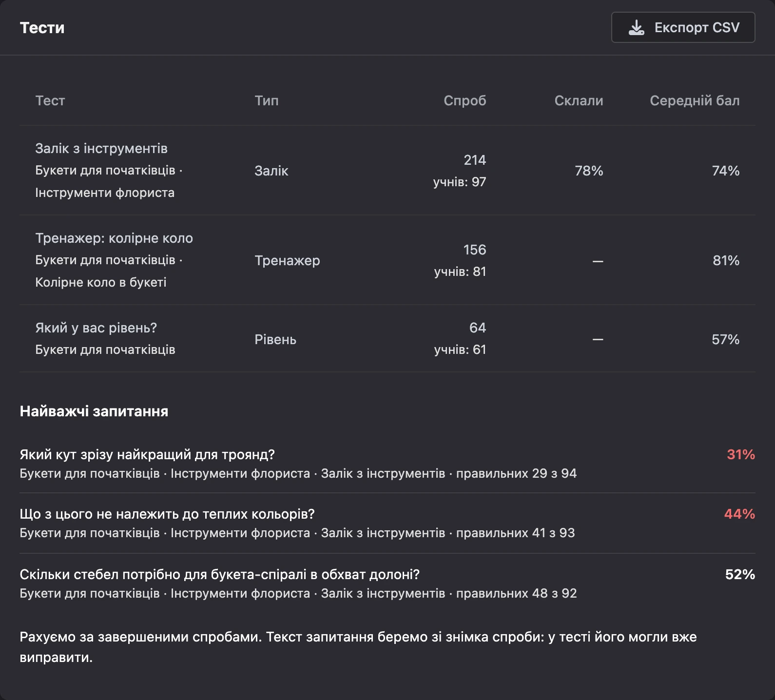The width and height of the screenshot is (775, 700).
Task: Click the red 31% value
Action: 741,454
